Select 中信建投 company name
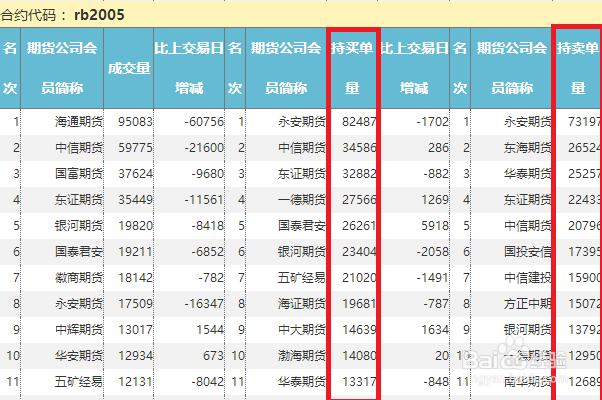Viewport: 602px width, 400px height. (528, 278)
